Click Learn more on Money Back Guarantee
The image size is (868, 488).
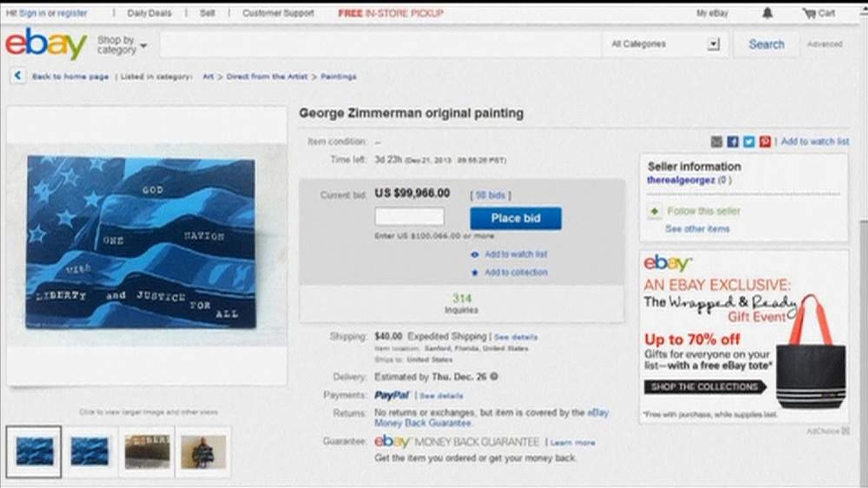pyautogui.click(x=573, y=443)
